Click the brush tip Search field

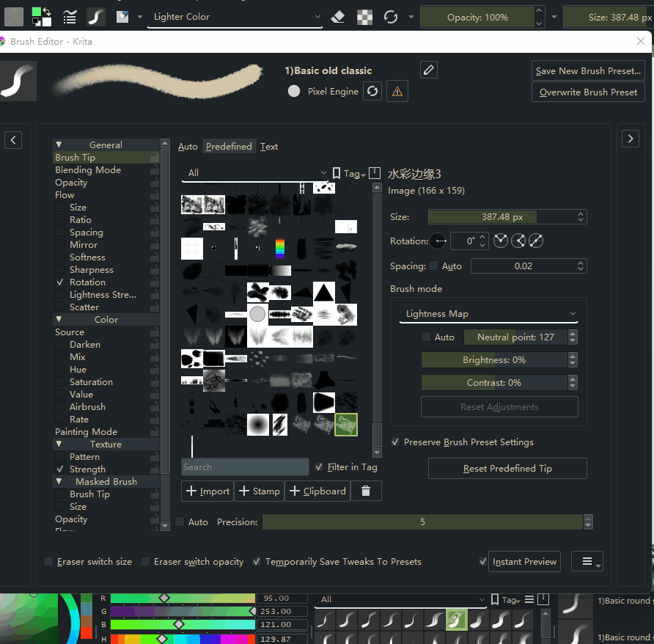click(x=245, y=467)
